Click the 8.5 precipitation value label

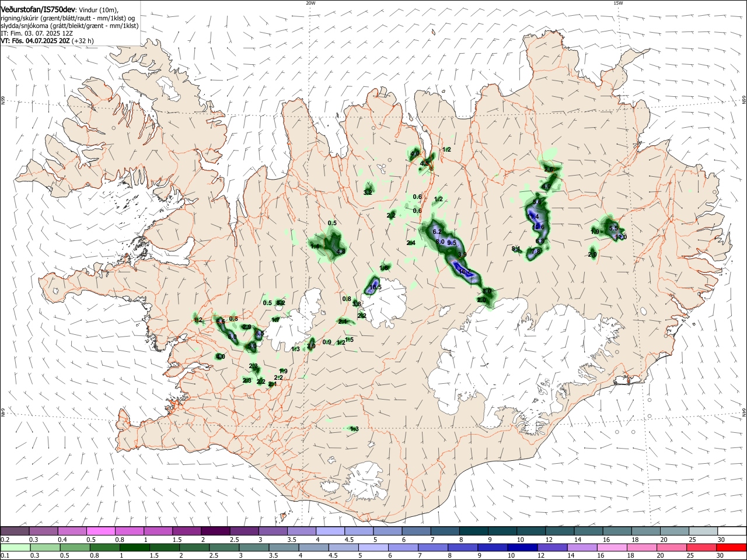click(x=260, y=333)
